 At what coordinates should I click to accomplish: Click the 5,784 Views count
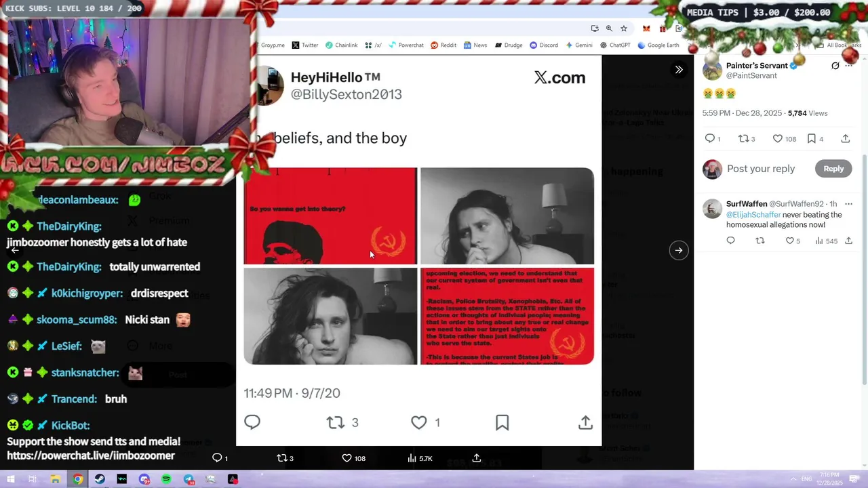point(808,113)
